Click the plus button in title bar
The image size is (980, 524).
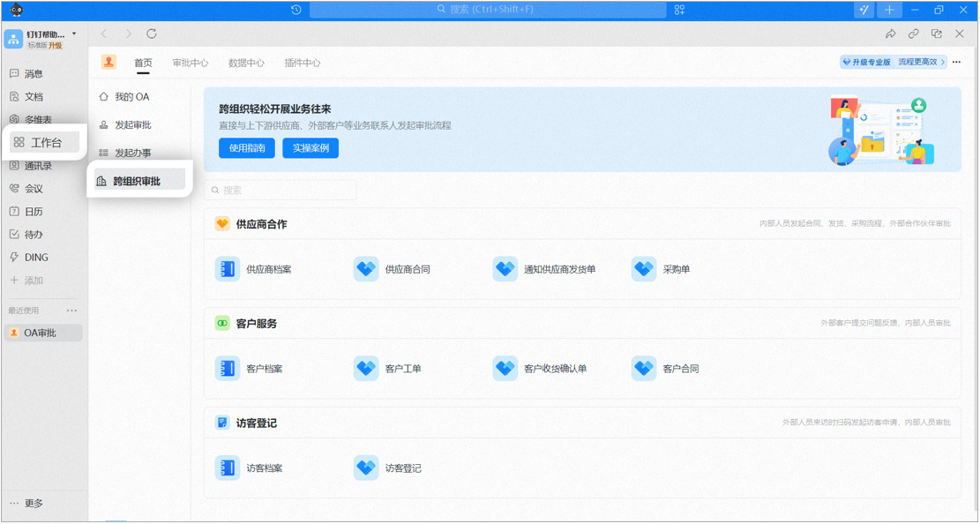(889, 10)
